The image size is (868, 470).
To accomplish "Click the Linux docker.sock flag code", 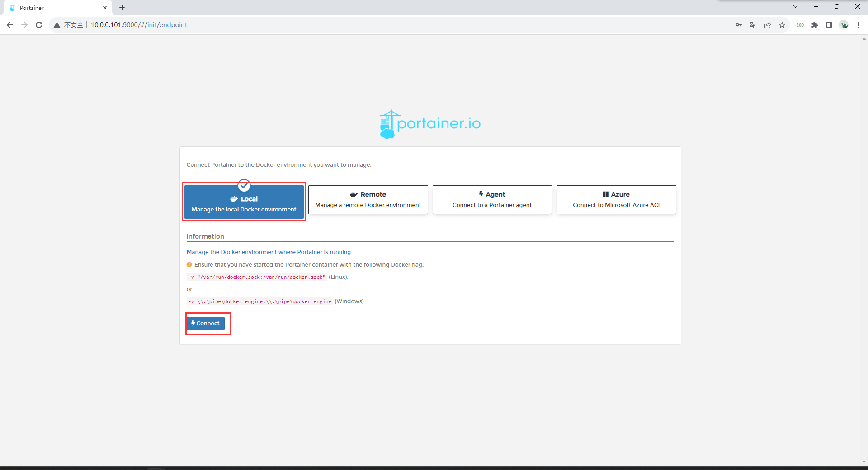I will coord(257,277).
